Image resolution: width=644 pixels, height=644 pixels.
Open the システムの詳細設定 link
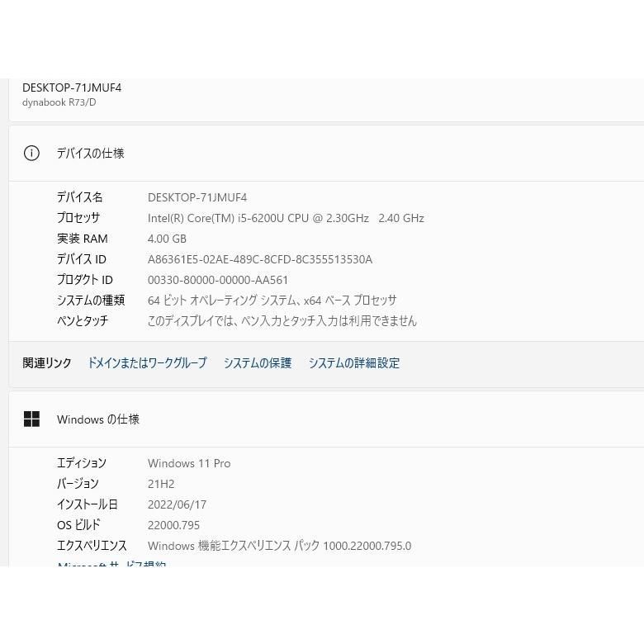coord(353,363)
